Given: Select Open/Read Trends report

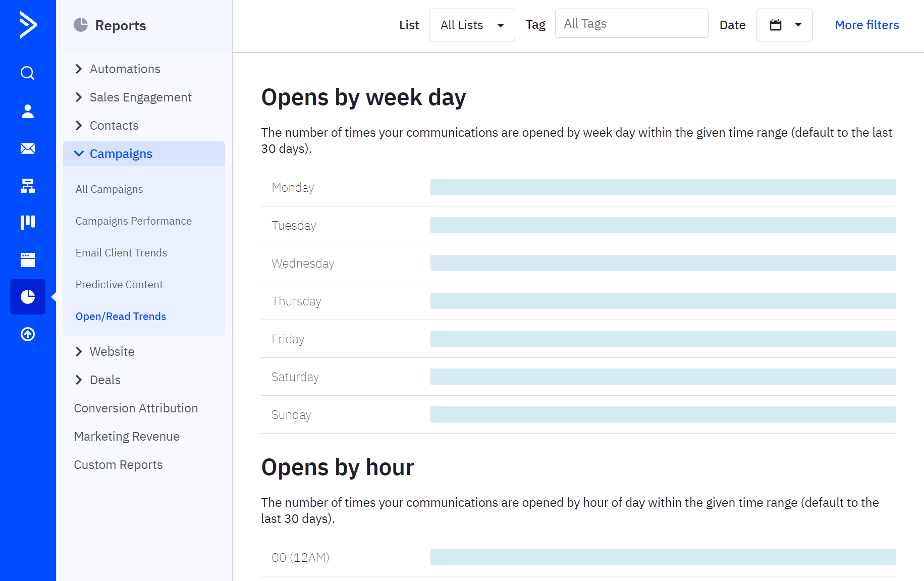Looking at the screenshot, I should (x=121, y=316).
